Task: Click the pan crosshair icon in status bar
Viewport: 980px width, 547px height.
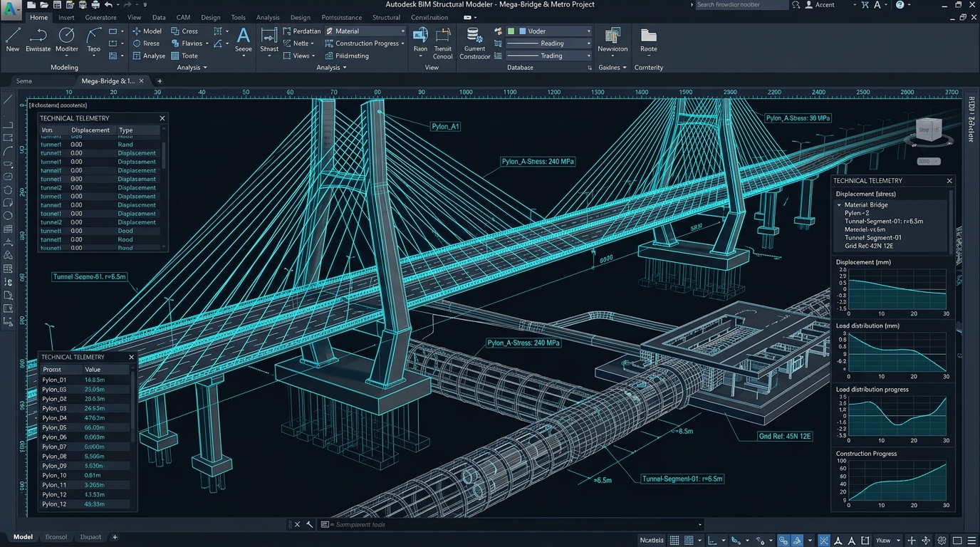Action: click(x=912, y=541)
